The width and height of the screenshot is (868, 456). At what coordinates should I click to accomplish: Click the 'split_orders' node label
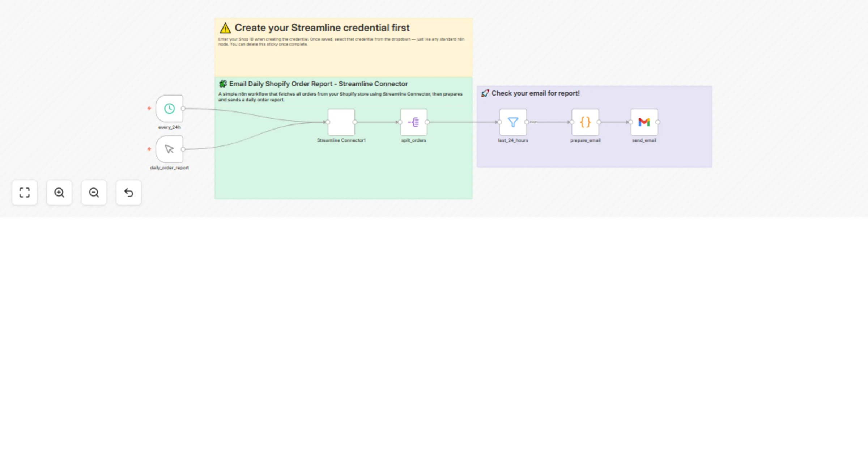point(413,140)
